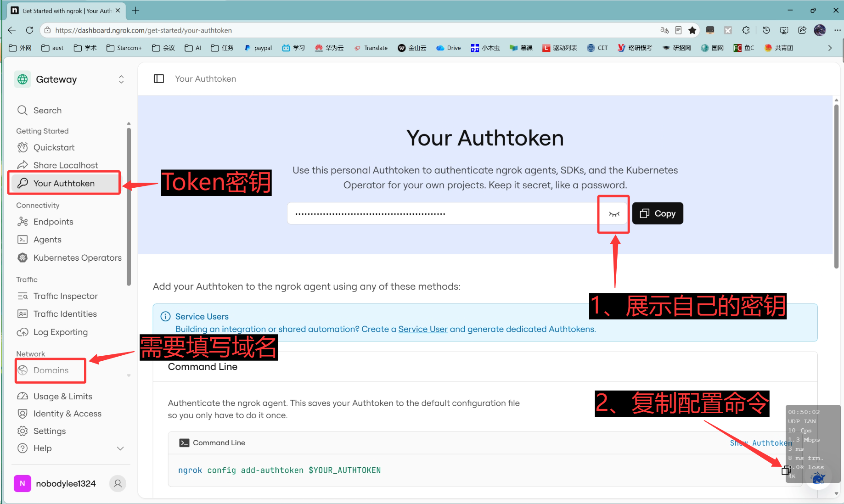Open browser more options menu
This screenshot has width=844, height=504.
(x=837, y=30)
